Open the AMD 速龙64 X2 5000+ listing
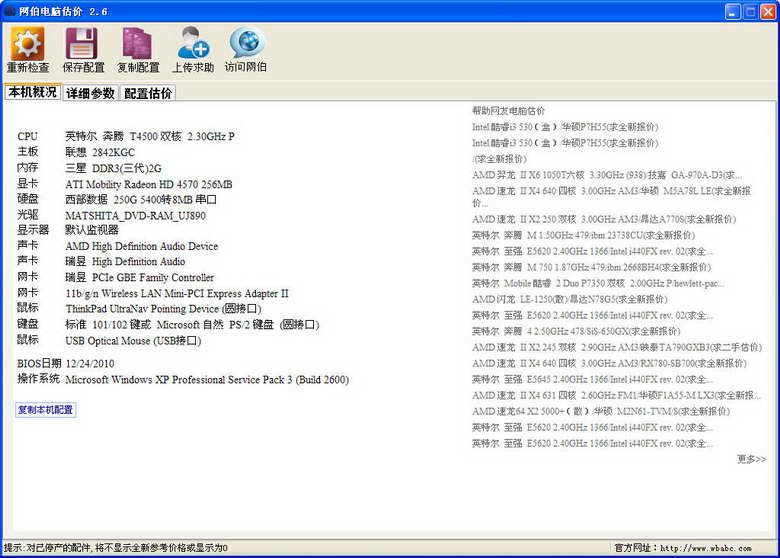This screenshot has width=780, height=558. pyautogui.click(x=600, y=411)
